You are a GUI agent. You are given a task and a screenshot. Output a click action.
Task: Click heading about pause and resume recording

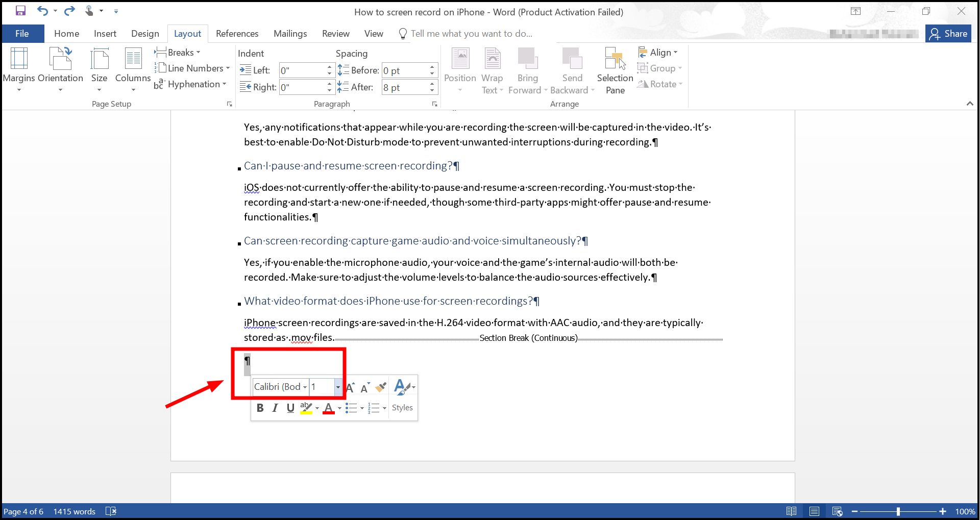point(352,166)
